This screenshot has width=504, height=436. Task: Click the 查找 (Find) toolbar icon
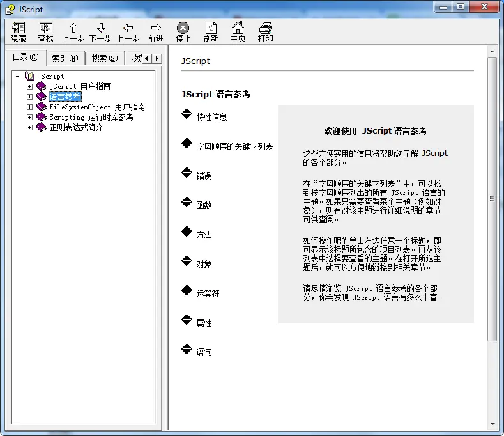45,27
